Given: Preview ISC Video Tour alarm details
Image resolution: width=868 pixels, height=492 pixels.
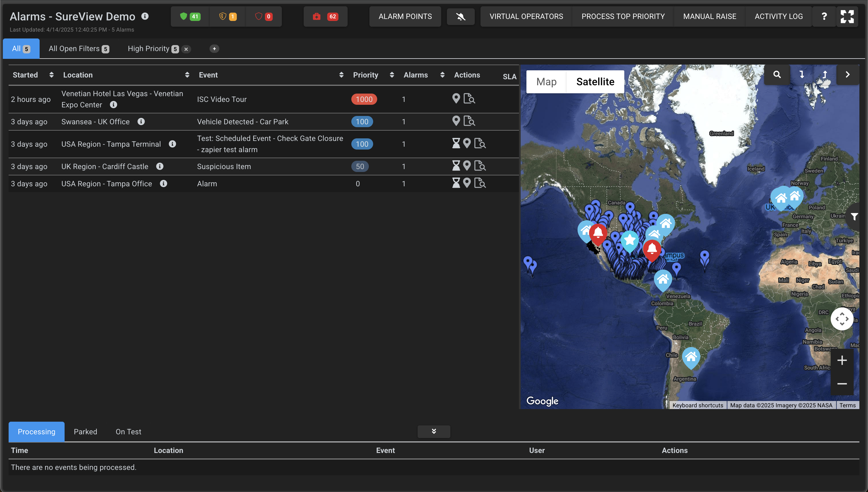Looking at the screenshot, I should pos(469,99).
